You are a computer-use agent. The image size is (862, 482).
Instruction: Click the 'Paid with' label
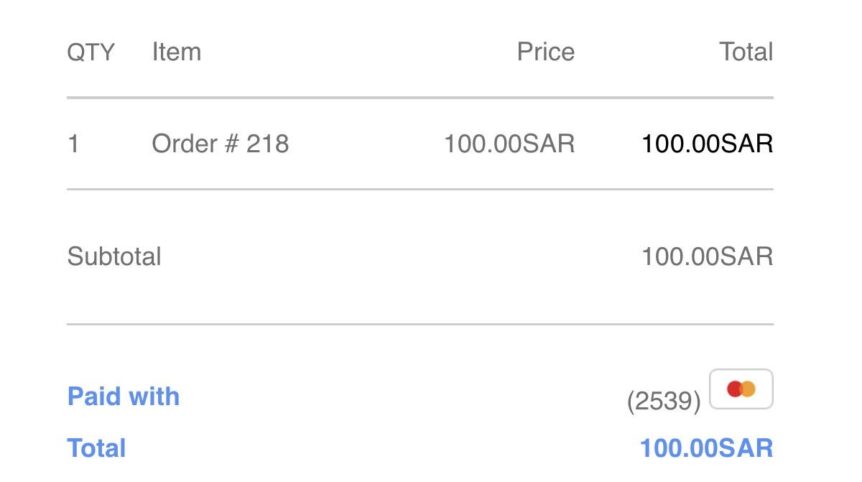click(123, 396)
